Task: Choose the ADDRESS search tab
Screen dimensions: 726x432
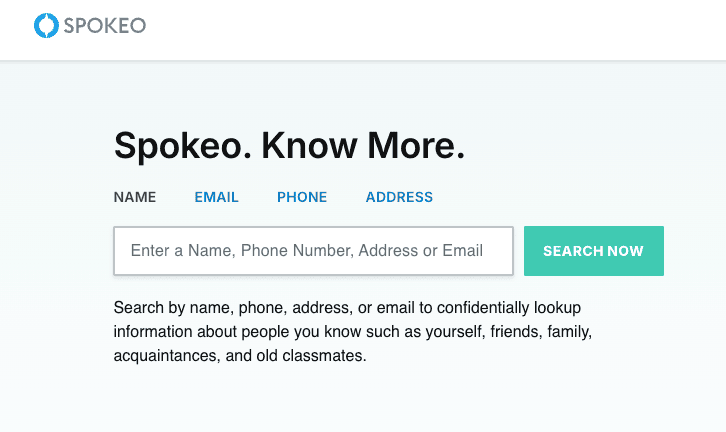Action: pyautogui.click(x=399, y=197)
